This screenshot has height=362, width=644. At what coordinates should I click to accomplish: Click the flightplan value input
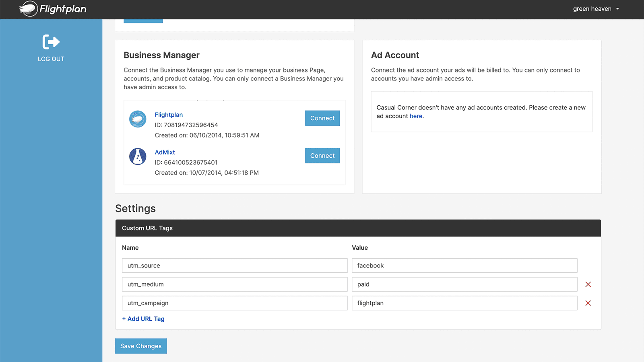464,303
